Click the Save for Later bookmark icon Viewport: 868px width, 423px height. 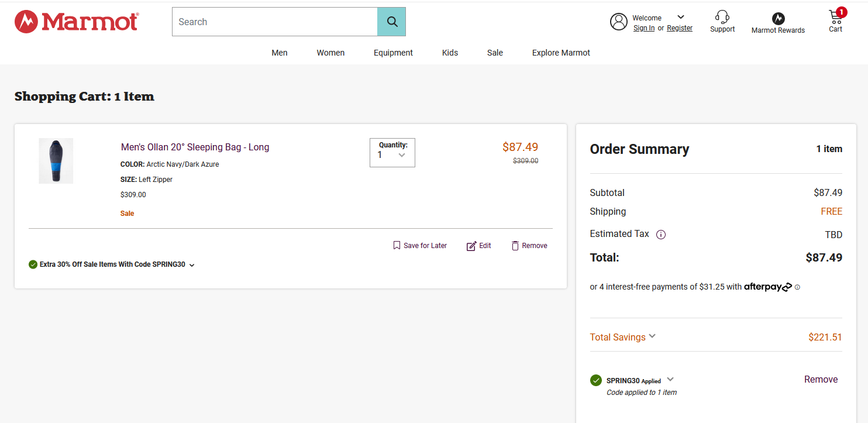pyautogui.click(x=397, y=246)
